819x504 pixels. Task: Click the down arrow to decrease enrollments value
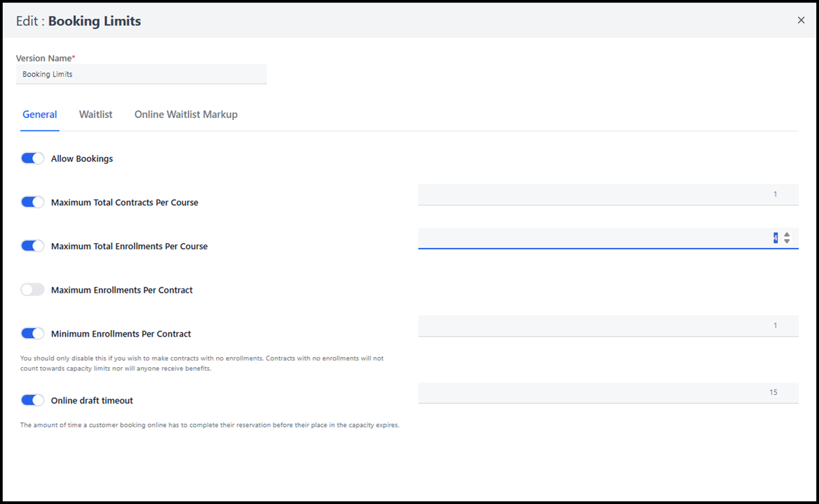[786, 241]
